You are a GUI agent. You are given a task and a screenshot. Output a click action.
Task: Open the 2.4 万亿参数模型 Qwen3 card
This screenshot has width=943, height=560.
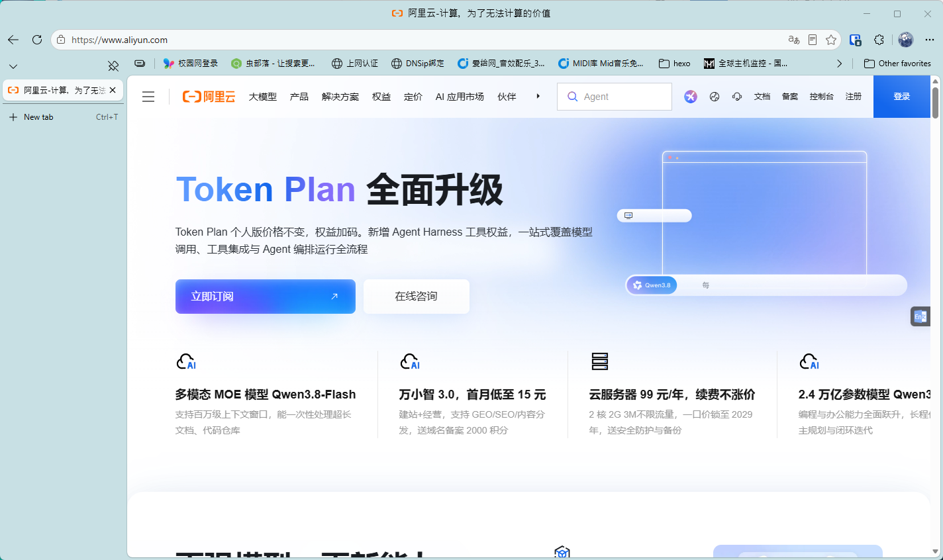864,395
